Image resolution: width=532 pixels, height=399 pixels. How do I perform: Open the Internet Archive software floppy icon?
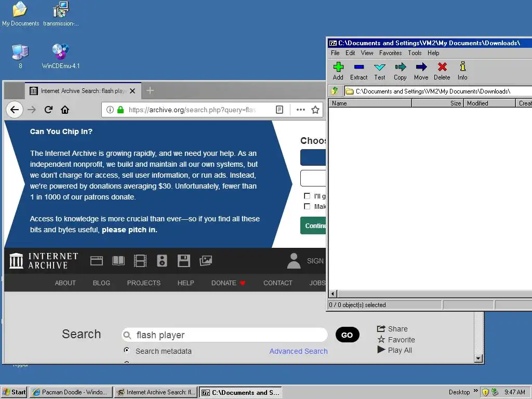point(183,261)
